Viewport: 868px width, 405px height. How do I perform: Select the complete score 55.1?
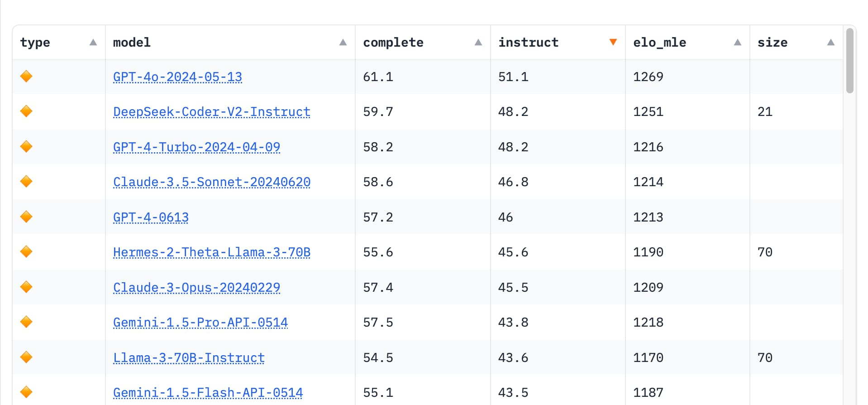point(378,392)
